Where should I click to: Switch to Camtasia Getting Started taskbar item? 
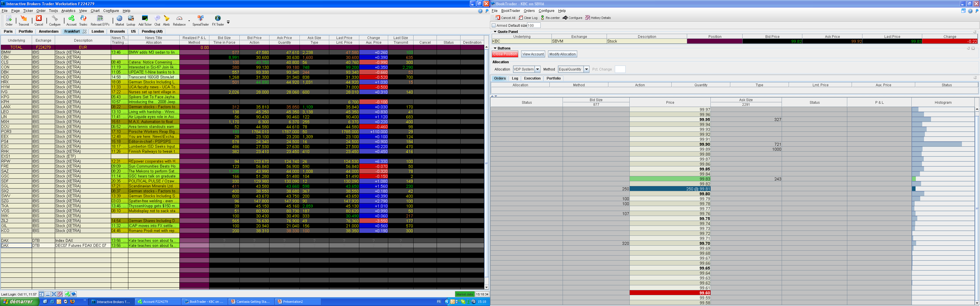[x=251, y=301]
